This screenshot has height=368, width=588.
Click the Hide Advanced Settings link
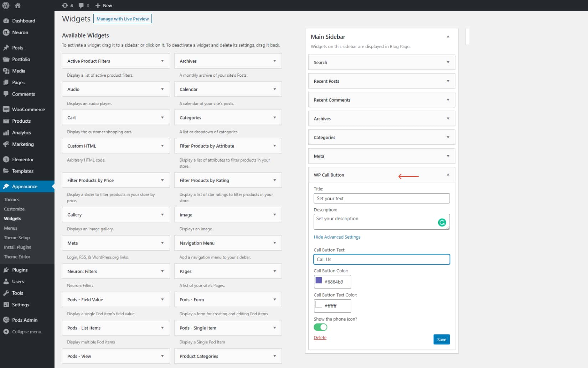[337, 237]
